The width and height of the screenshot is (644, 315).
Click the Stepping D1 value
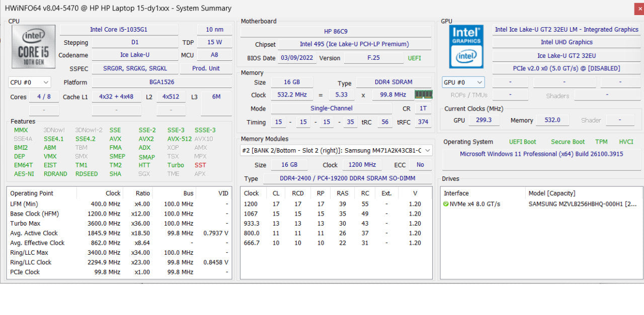coord(134,43)
